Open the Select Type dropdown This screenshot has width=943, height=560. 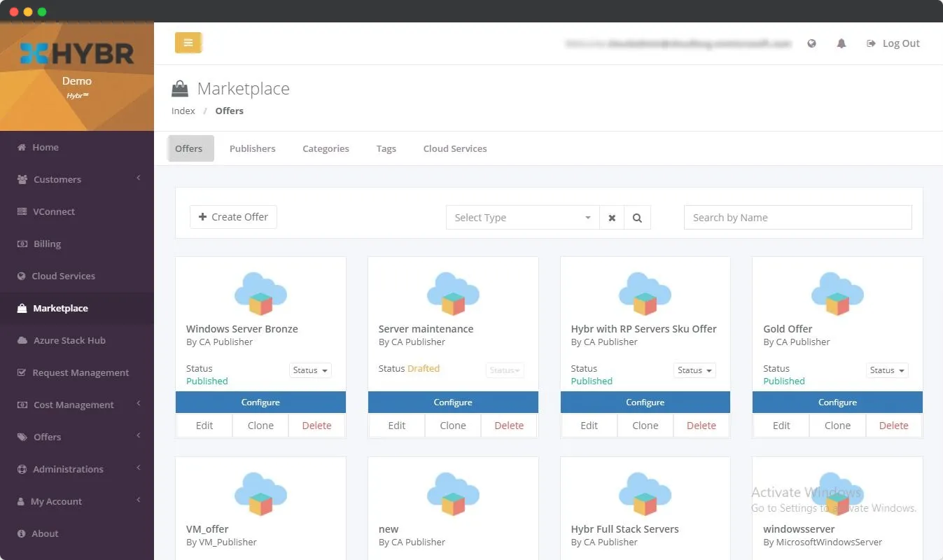tap(522, 218)
